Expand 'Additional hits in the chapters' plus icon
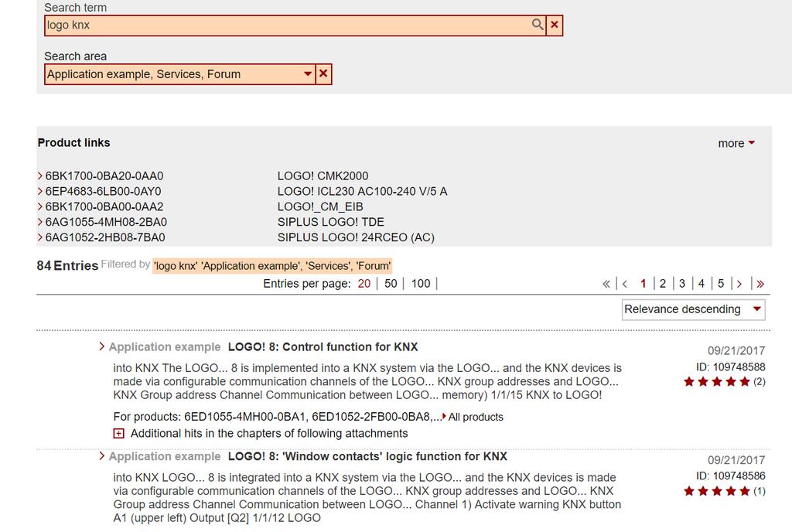This screenshot has width=792, height=532. (x=118, y=434)
